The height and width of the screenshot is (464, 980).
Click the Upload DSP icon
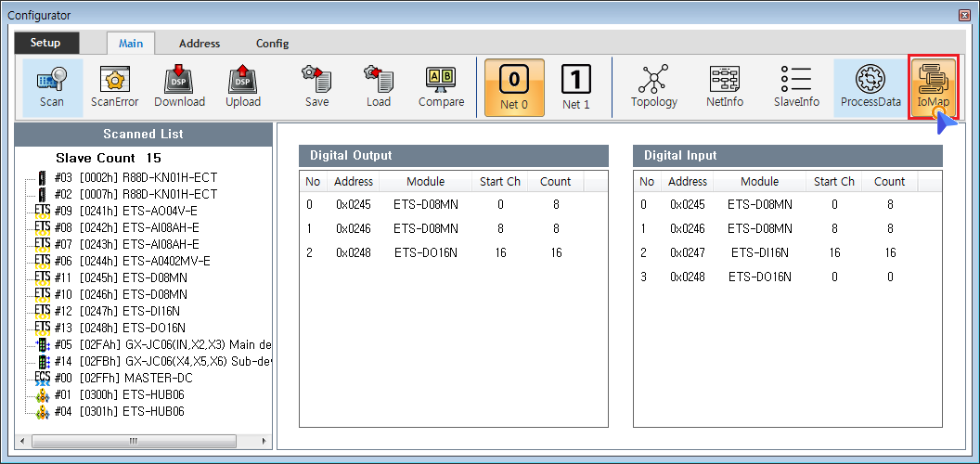click(x=243, y=87)
